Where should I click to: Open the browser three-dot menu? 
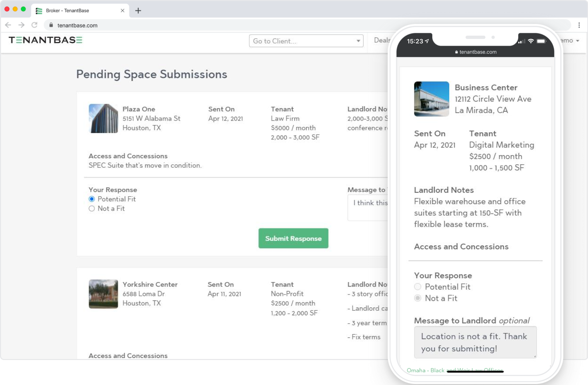point(579,25)
